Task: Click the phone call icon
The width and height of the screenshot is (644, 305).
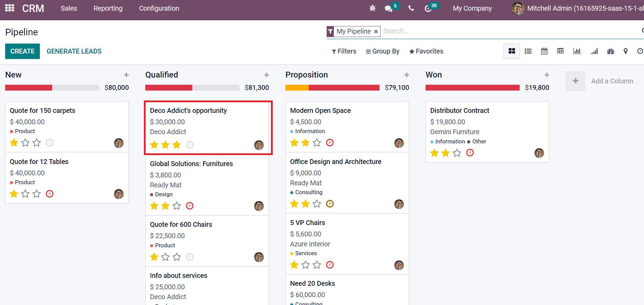Action: pos(411,8)
